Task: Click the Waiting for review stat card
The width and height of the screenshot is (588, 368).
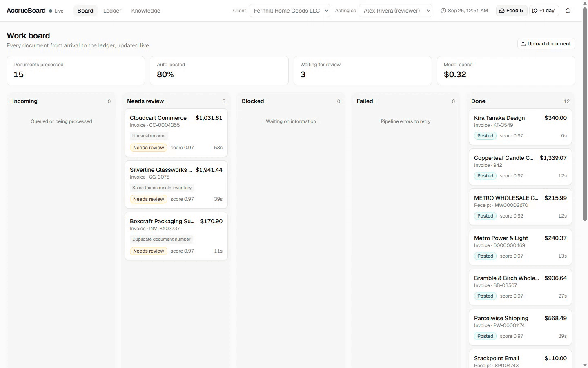Action: (x=363, y=71)
